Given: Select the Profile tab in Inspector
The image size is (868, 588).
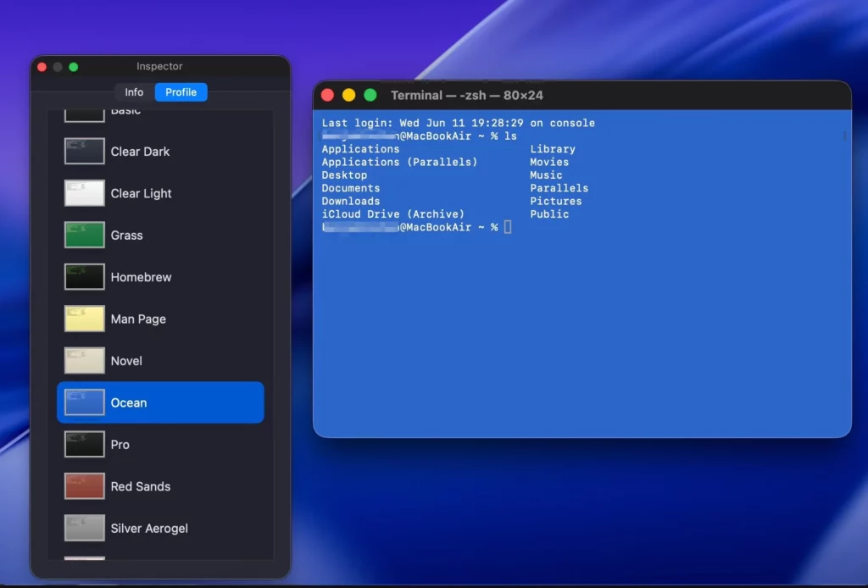Looking at the screenshot, I should [x=181, y=92].
